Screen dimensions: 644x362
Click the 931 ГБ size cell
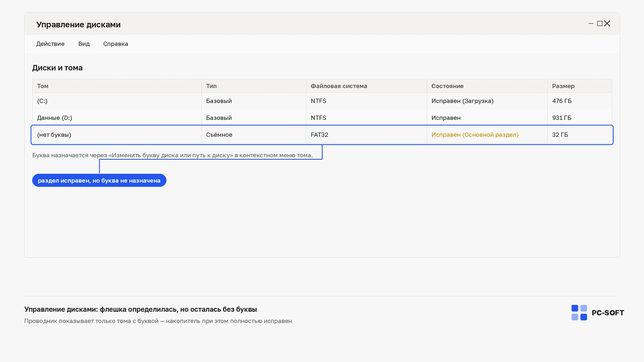[x=580, y=118]
